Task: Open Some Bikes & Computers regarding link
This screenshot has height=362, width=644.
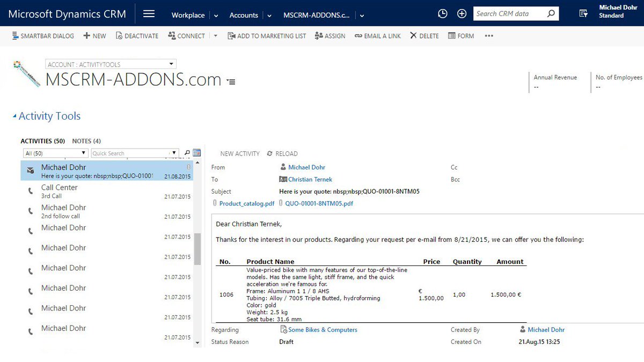Action: (x=323, y=330)
